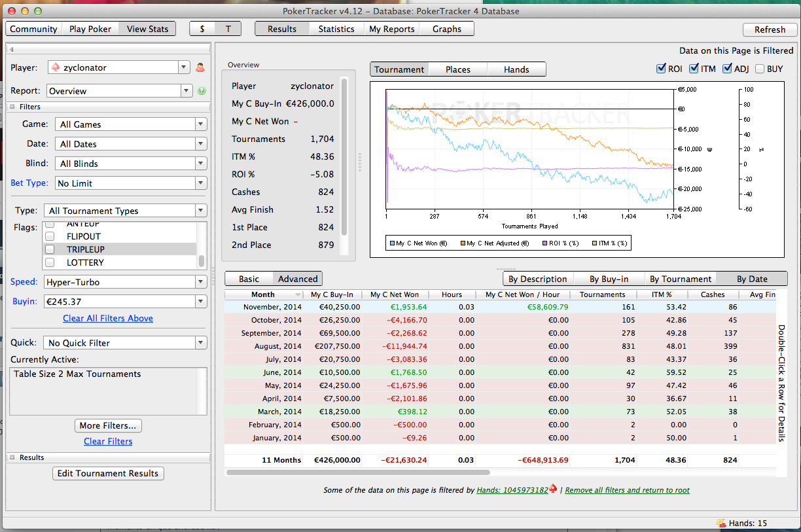Click the Month column sort arrow

click(298, 295)
